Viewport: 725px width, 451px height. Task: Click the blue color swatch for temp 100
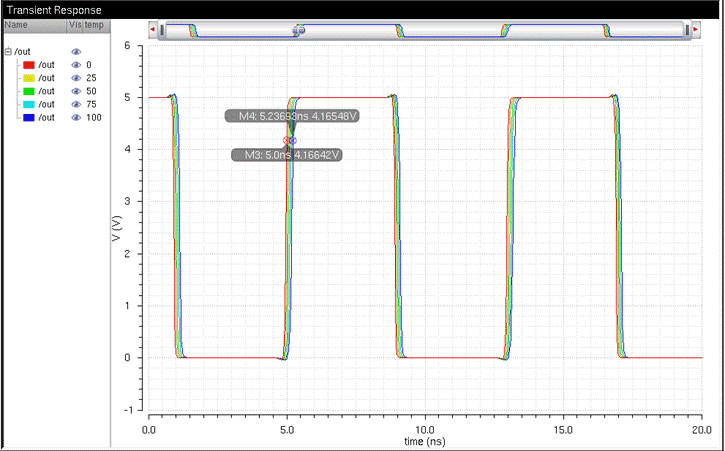pos(29,117)
